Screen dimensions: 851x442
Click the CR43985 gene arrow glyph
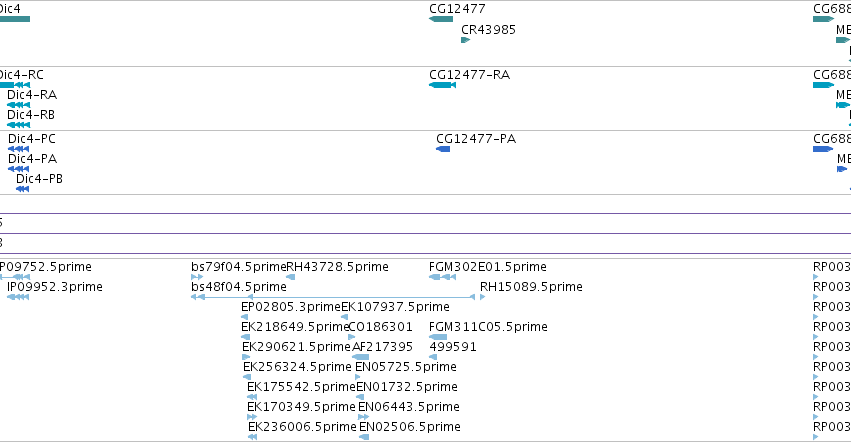(x=465, y=40)
